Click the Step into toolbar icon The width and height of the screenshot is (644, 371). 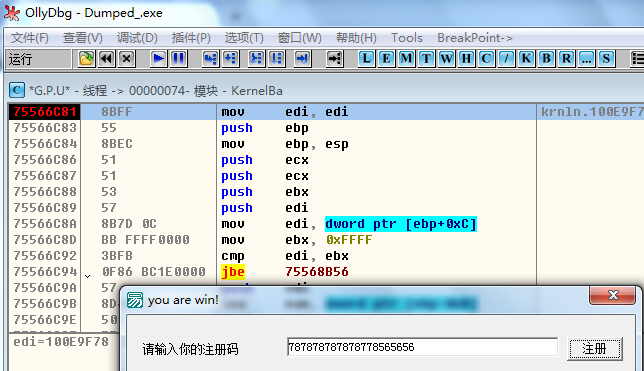pos(210,59)
